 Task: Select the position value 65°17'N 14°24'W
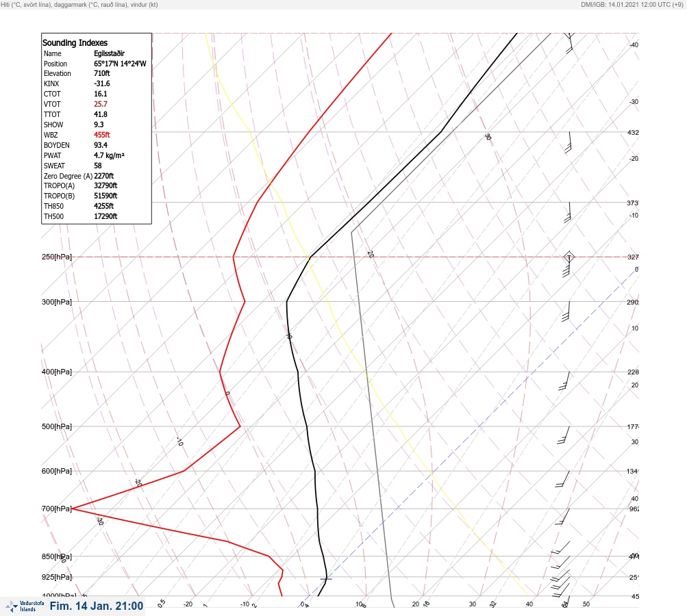pyautogui.click(x=120, y=64)
